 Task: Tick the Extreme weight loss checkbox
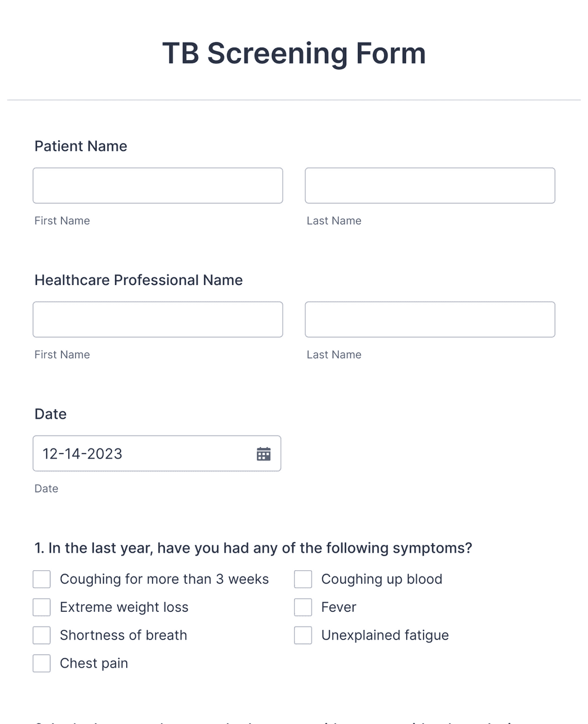point(42,607)
